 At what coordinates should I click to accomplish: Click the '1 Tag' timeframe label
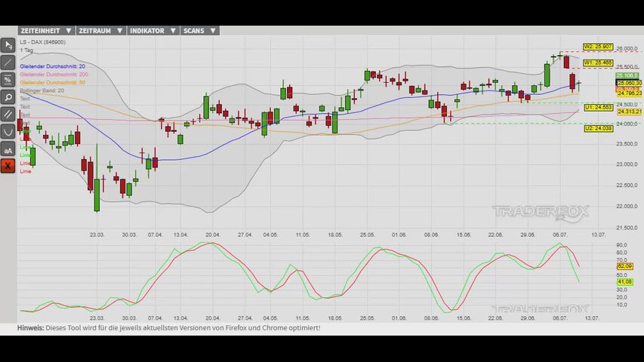tap(26, 50)
